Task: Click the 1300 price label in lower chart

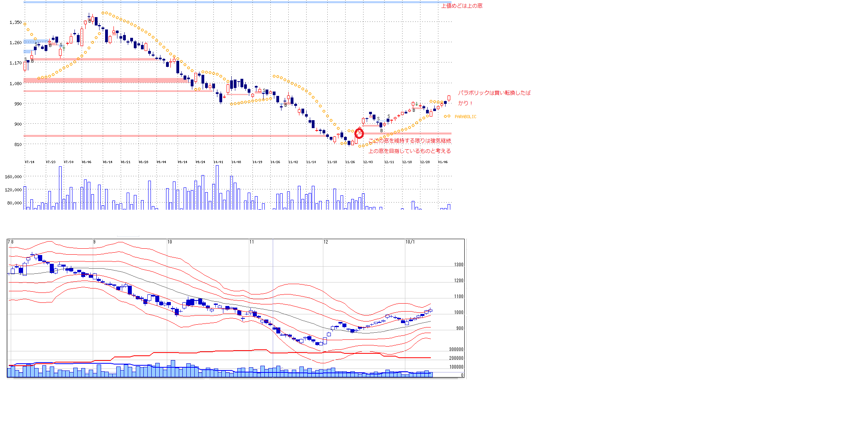Action: 459,265
